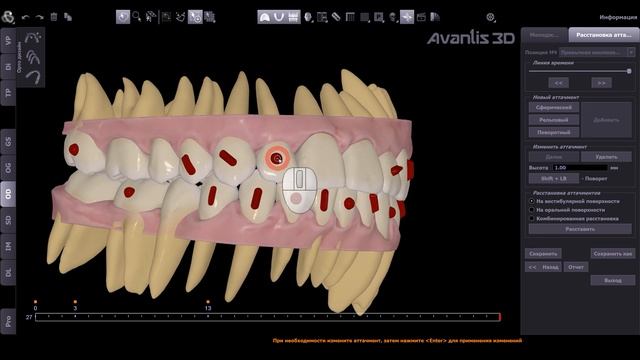Screen dimensions: 640x360
Task: Click the trash delete icon
Action: (x=53, y=17)
